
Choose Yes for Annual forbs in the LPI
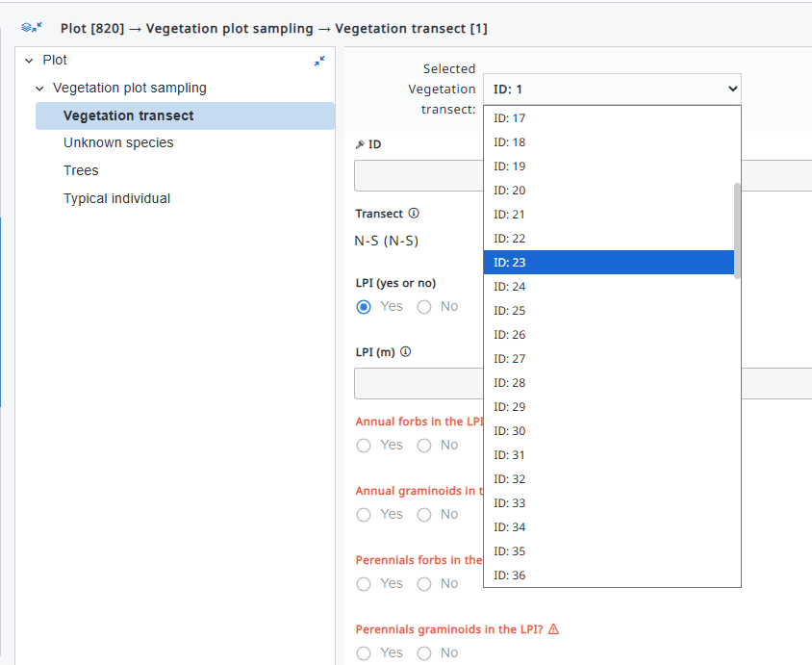tap(364, 446)
